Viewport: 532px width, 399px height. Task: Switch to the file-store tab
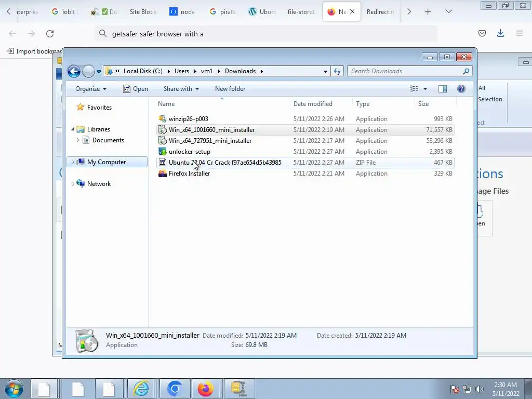[301, 12]
